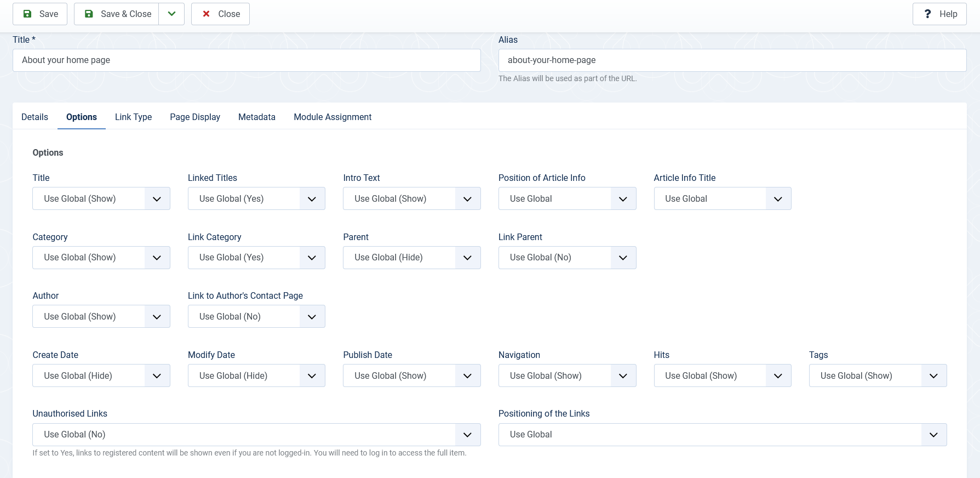Click the red X icon on Close
The image size is (980, 478).
[207, 14]
